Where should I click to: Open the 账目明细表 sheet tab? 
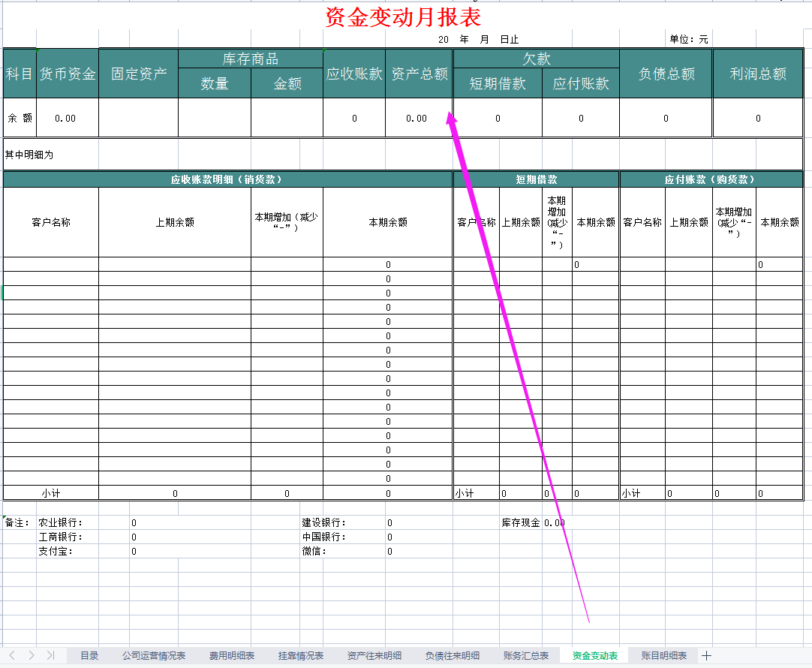[x=663, y=654]
